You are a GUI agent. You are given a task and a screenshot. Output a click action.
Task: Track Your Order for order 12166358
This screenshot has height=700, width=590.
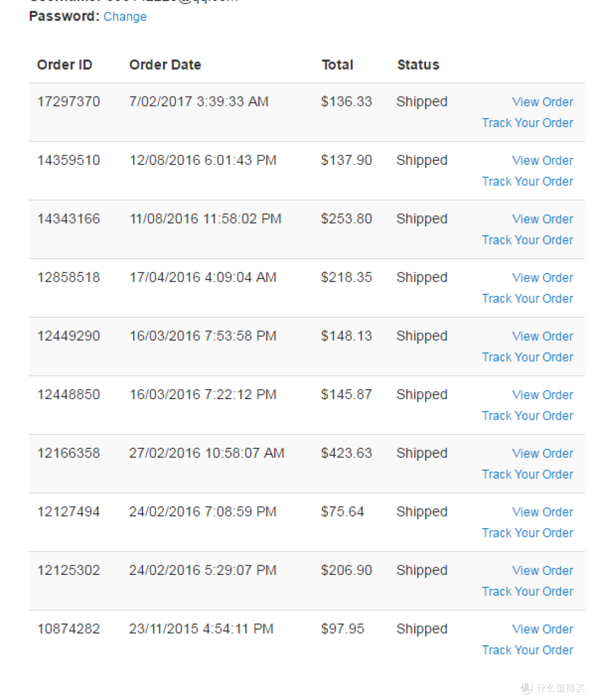pos(528,474)
